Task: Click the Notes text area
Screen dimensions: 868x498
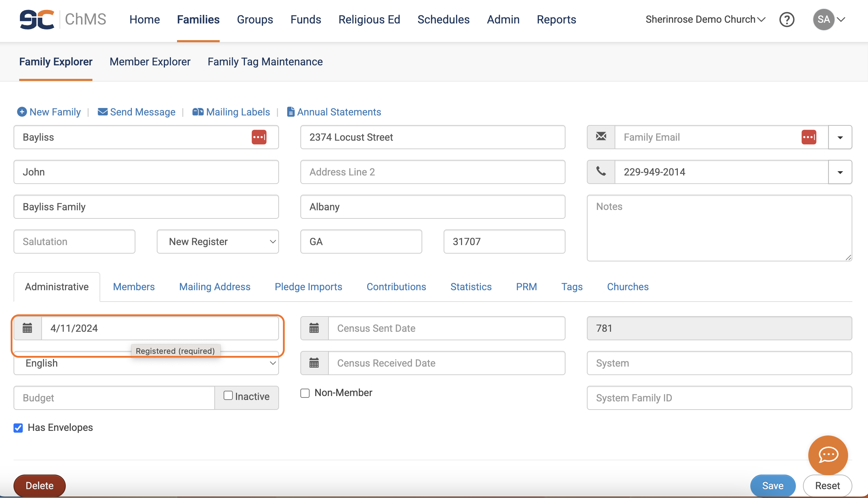Action: click(x=719, y=228)
